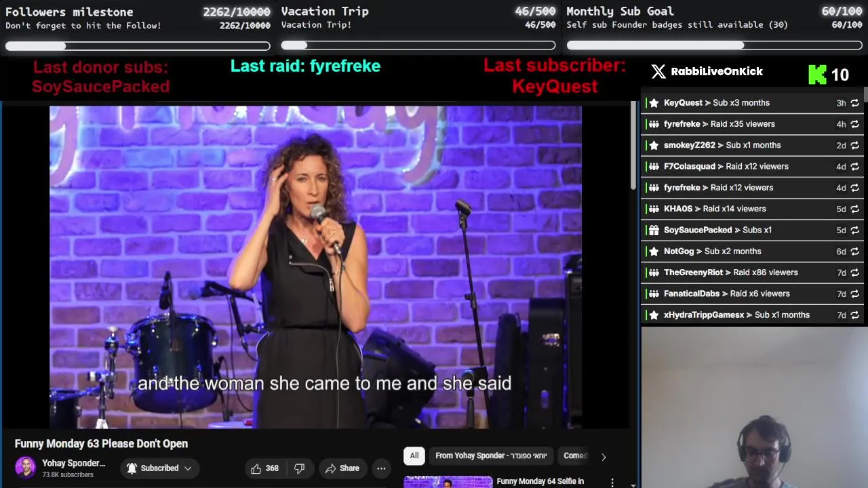868x488 pixels.
Task: Share the video with Share button
Action: (342, 468)
